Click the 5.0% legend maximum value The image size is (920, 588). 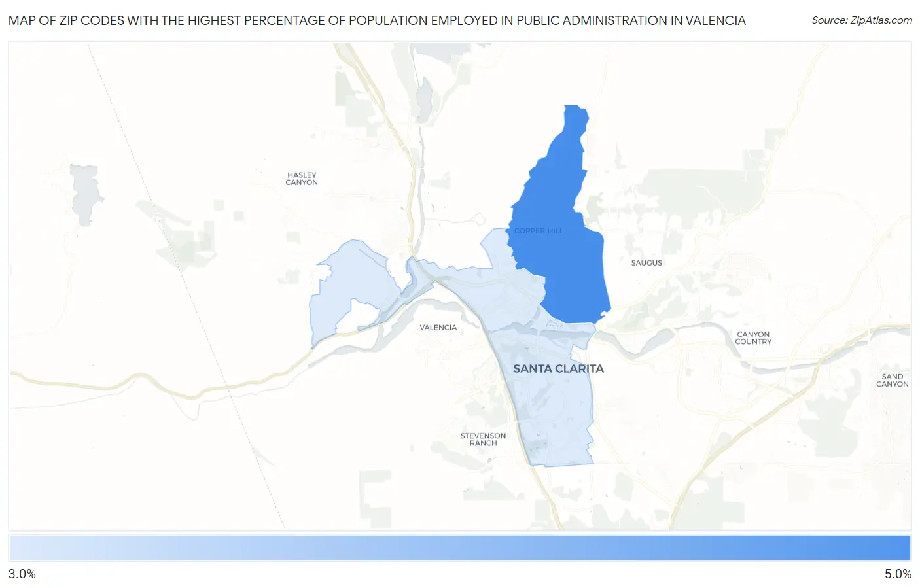pyautogui.click(x=898, y=574)
